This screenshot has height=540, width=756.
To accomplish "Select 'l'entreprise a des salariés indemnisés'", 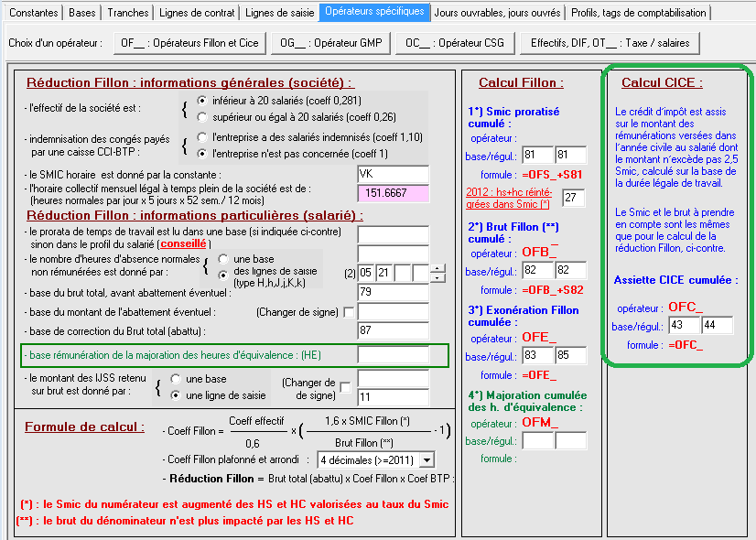I will [x=202, y=137].
